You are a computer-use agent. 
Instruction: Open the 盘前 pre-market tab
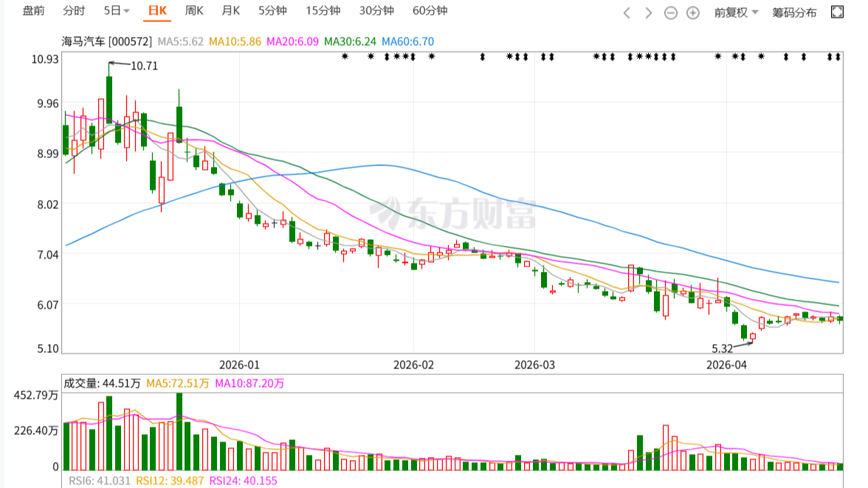click(x=33, y=11)
